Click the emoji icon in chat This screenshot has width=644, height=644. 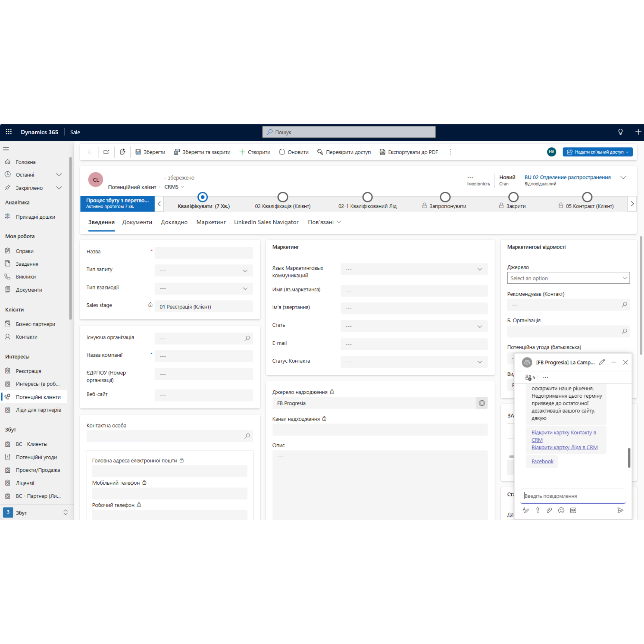tap(561, 510)
